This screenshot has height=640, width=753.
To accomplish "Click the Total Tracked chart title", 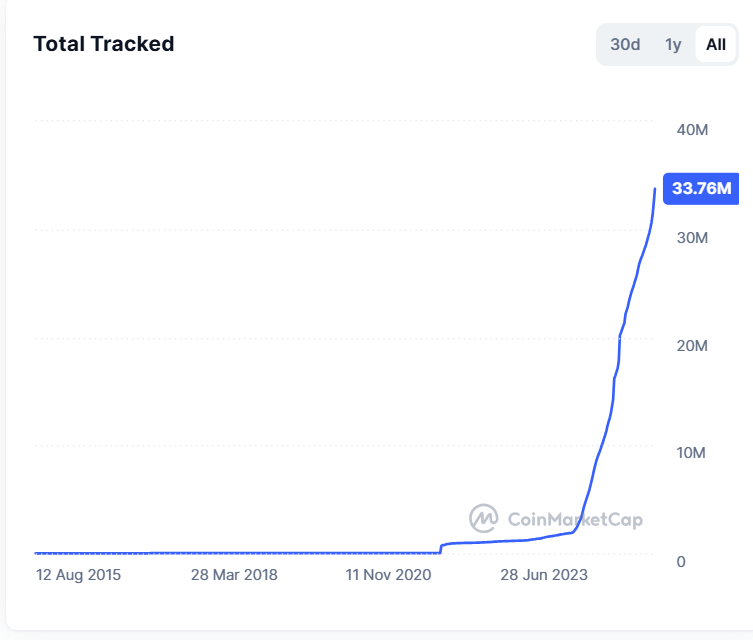I will tap(104, 44).
